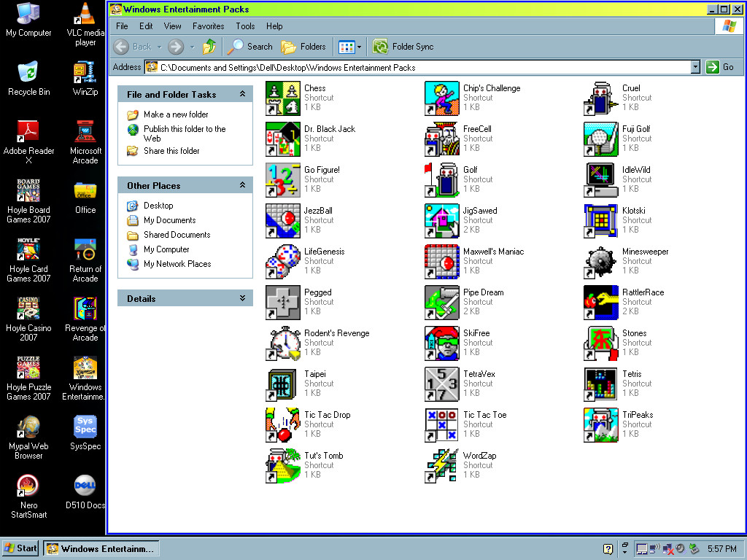Select the Stones game icon

pos(601,343)
